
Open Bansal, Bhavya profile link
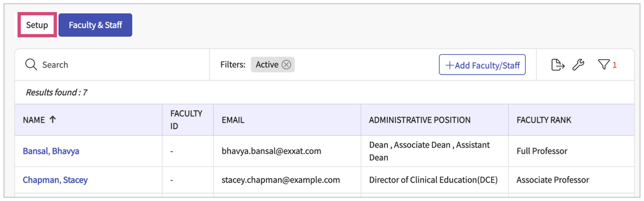click(x=51, y=151)
